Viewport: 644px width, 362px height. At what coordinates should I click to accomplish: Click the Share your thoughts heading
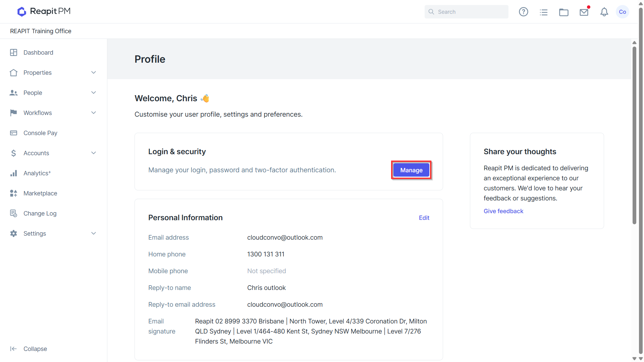[520, 152]
